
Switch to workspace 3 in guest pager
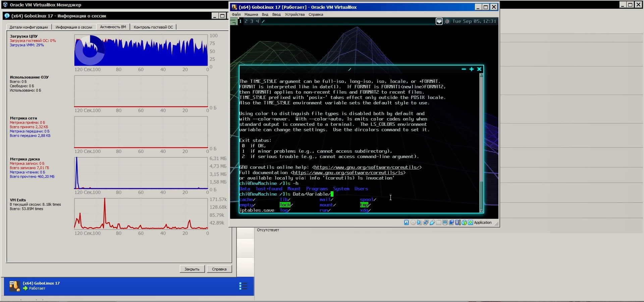pos(252,21)
